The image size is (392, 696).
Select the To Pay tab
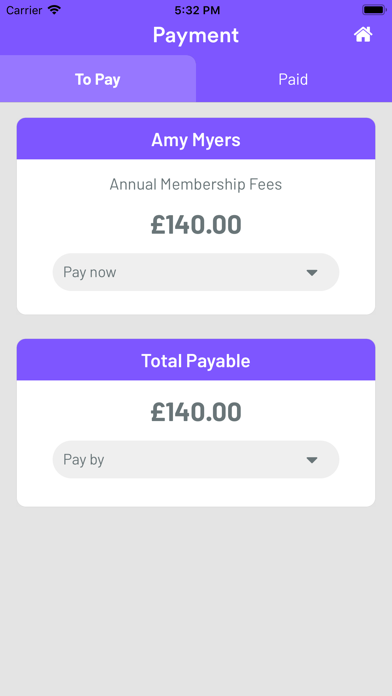pos(98,79)
